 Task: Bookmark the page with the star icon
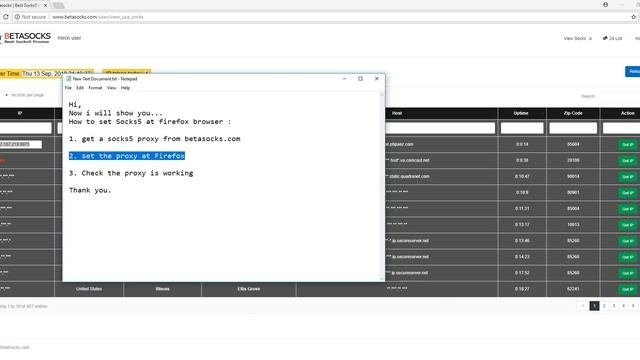click(x=633, y=17)
